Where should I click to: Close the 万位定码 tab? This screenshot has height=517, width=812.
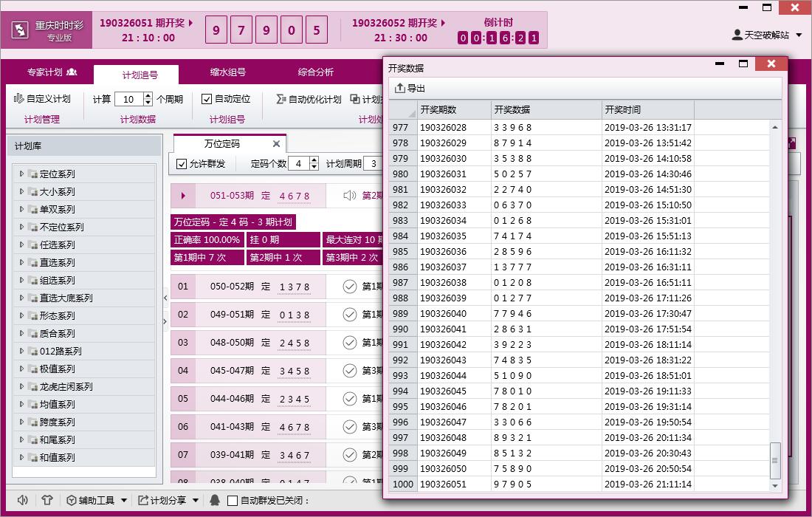[277, 144]
